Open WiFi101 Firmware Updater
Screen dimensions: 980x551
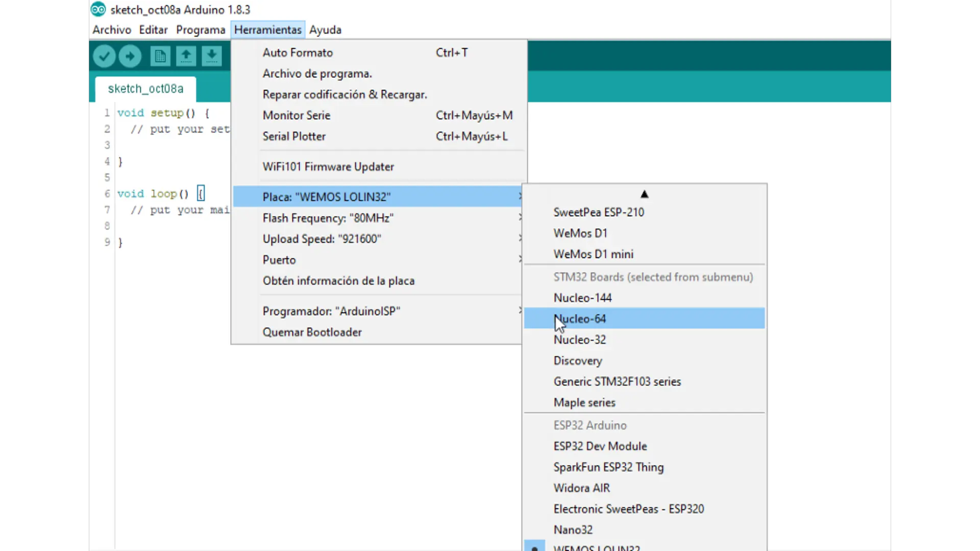pos(379,166)
